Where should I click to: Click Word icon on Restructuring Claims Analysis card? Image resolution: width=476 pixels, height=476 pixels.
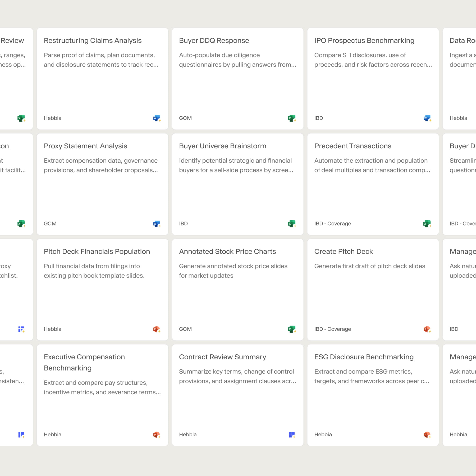(x=157, y=118)
